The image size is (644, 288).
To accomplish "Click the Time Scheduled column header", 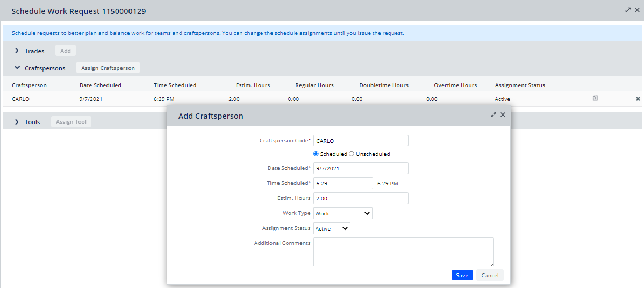I will coord(175,85).
